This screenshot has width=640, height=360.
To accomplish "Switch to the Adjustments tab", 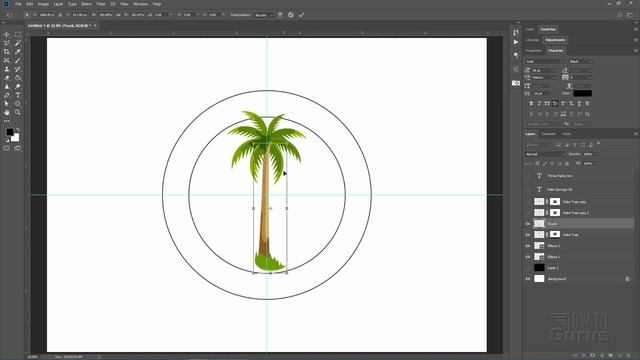I will pos(556,40).
